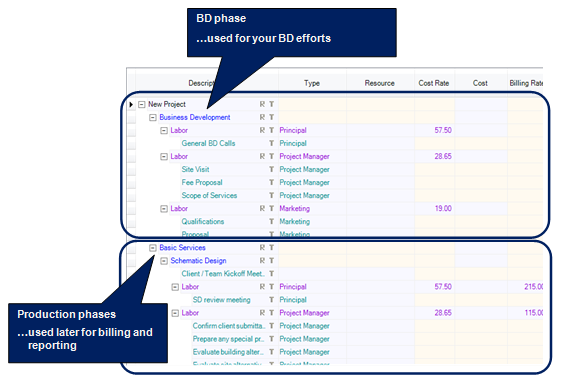Click the R icon on Basic Services row
Image resolution: width=563 pixels, height=383 pixels.
click(x=262, y=247)
